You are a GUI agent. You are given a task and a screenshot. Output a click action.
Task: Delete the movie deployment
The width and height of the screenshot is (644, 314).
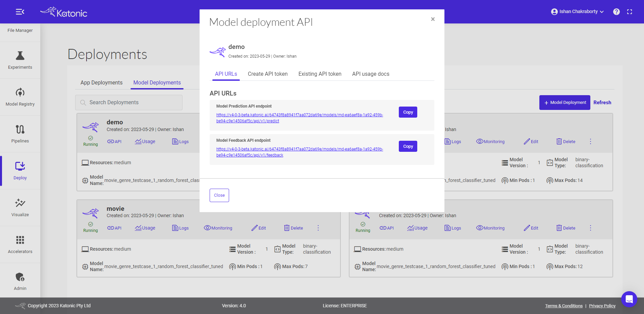point(293,228)
